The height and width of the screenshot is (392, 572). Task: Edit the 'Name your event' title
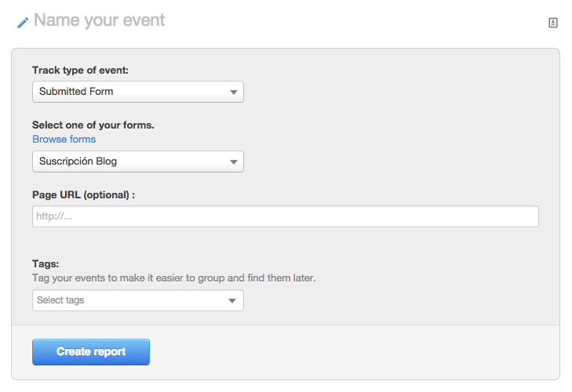(99, 20)
